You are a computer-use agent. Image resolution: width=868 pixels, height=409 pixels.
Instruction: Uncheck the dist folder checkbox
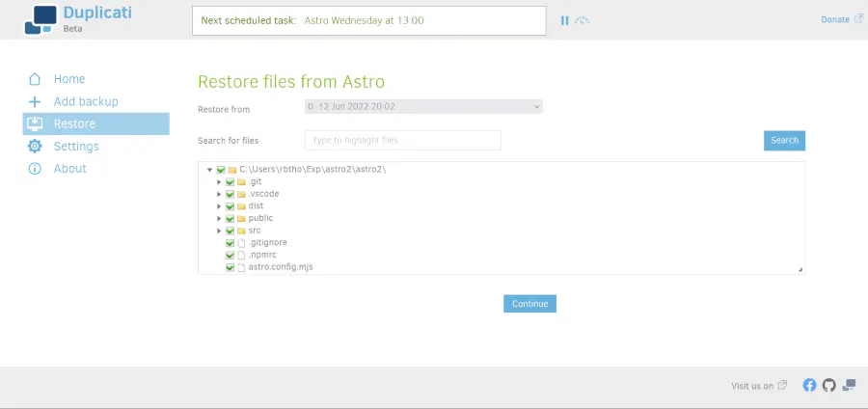coord(231,206)
